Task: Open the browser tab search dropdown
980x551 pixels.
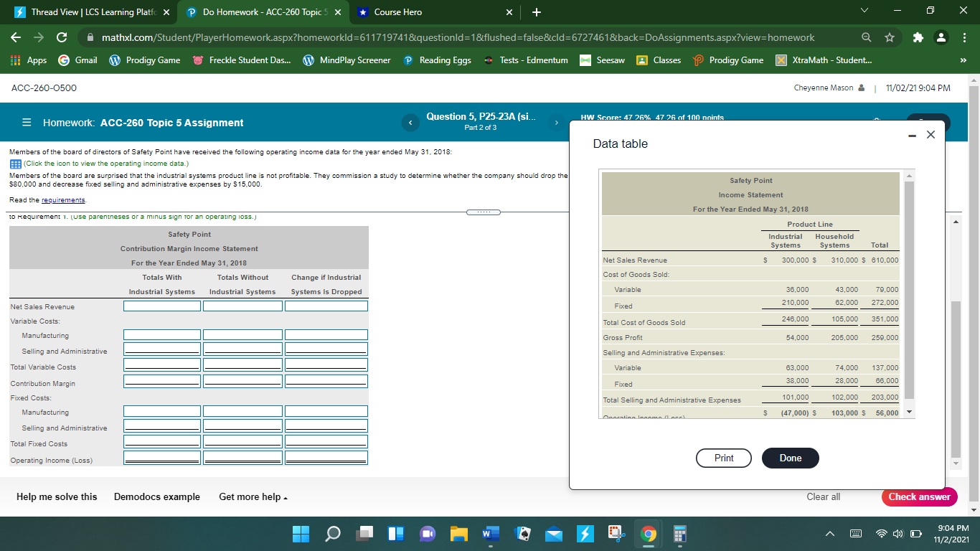Action: pyautogui.click(x=864, y=9)
